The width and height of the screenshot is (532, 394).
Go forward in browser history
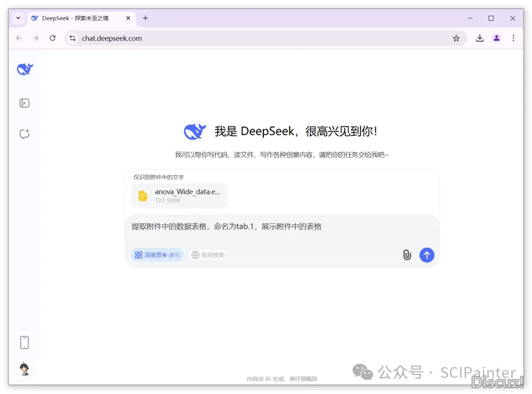click(35, 38)
